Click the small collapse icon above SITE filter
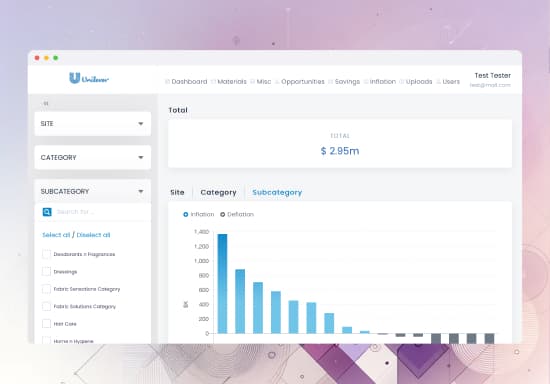The height and width of the screenshot is (384, 550). [x=46, y=103]
